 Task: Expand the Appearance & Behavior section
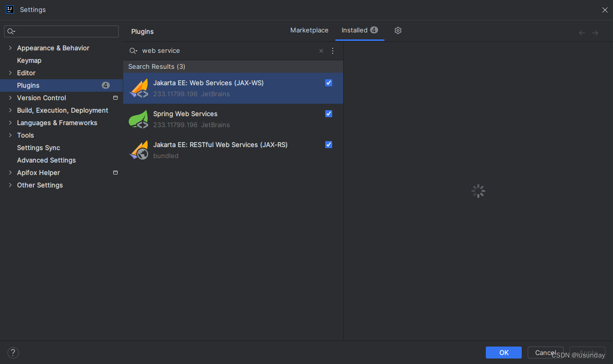tap(10, 48)
